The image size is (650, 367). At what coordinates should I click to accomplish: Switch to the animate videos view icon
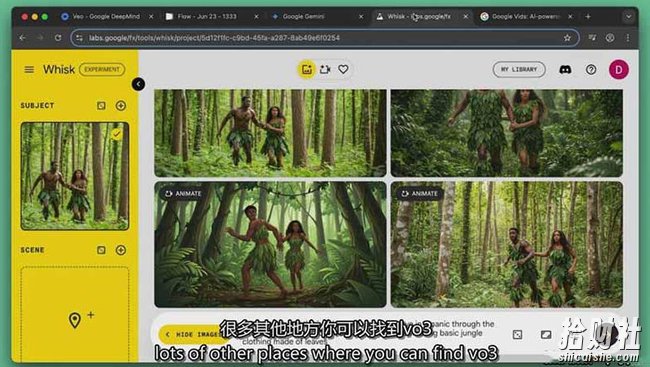(x=325, y=69)
